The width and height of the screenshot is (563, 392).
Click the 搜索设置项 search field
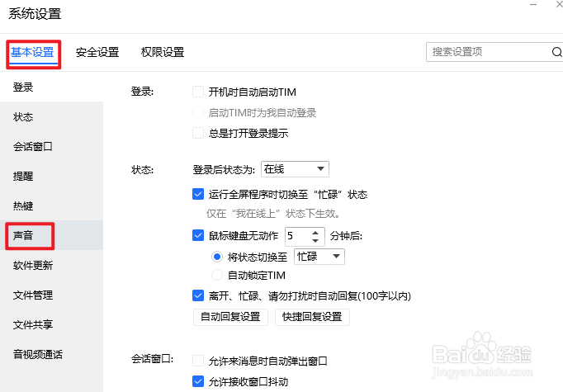click(487, 52)
